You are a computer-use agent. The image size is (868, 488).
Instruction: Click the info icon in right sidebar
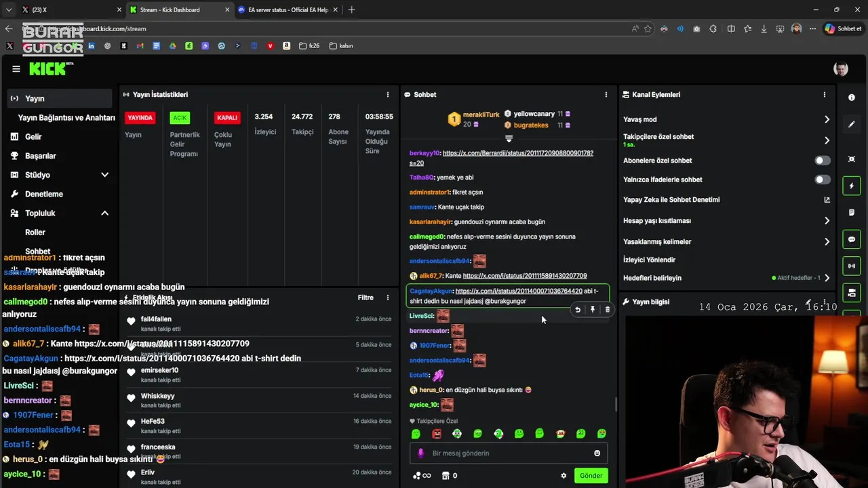click(852, 98)
